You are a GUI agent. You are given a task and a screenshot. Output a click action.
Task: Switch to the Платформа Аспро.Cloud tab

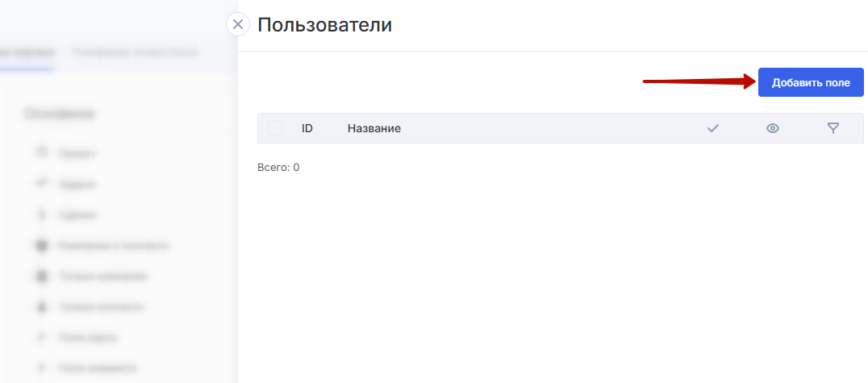[x=135, y=52]
